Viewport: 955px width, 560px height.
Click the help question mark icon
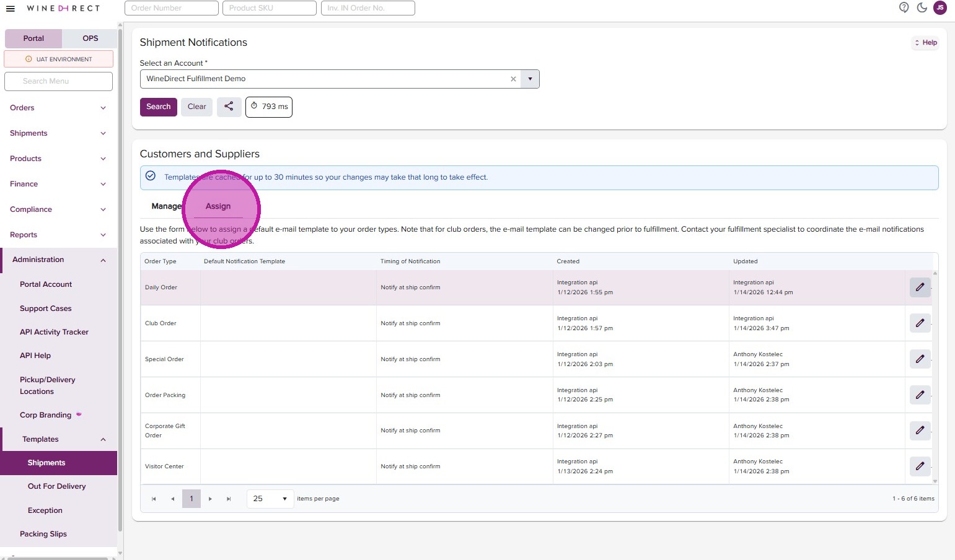[904, 7]
